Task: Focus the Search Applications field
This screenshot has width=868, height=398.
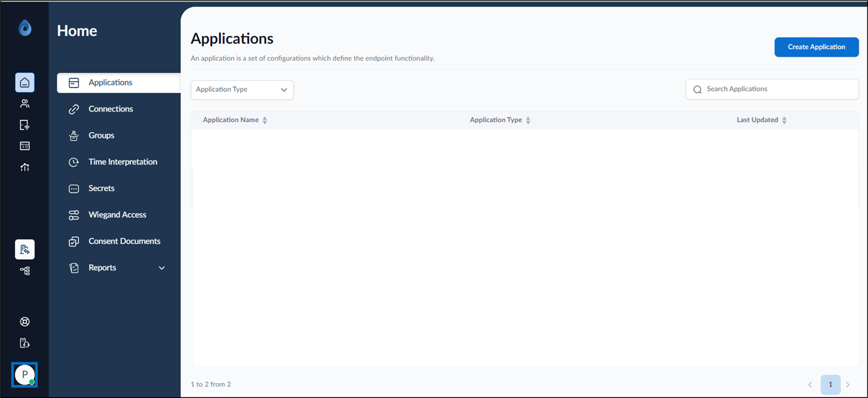Action: (772, 89)
